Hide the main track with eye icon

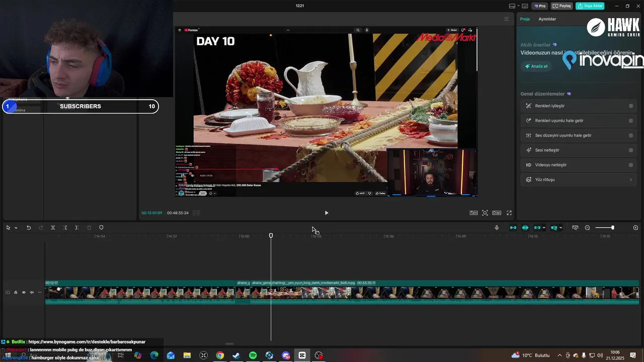(x=23, y=292)
